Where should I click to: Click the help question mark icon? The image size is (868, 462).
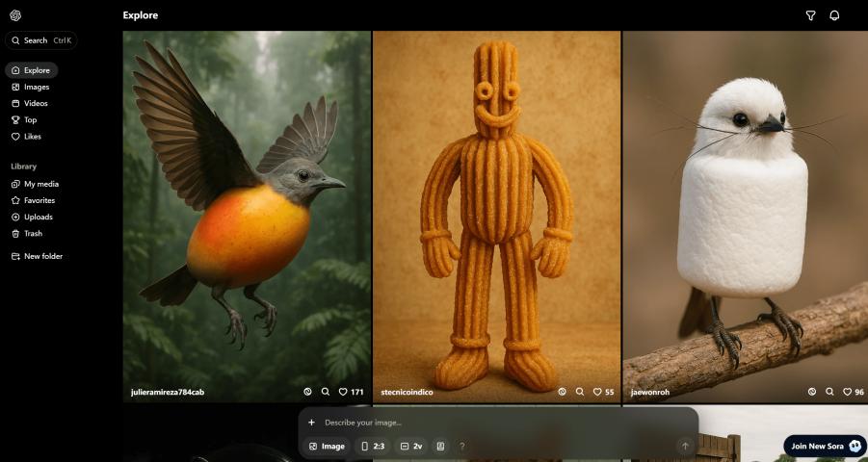(461, 447)
